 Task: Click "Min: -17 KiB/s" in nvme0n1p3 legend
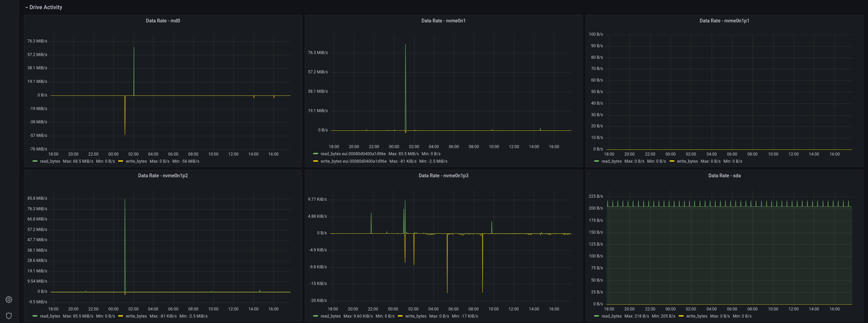coord(465,316)
